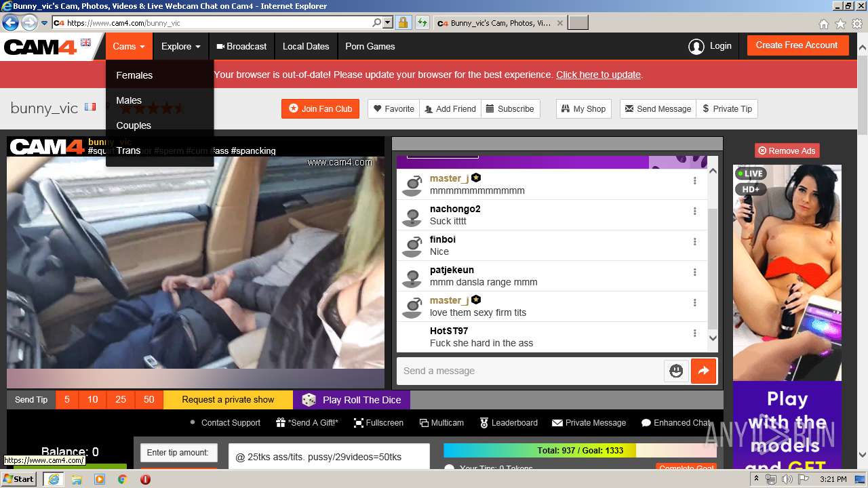Viewport: 868px width, 488px height.
Task: Send a tip of 5 tokens
Action: (x=67, y=400)
